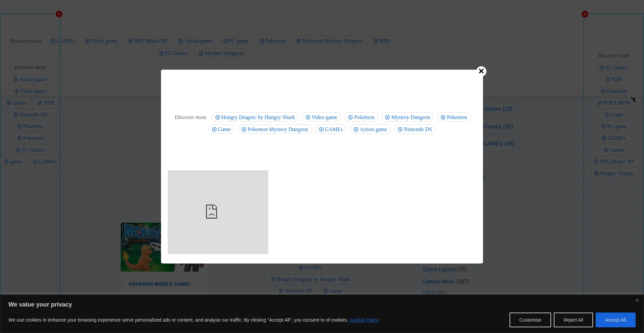Screen dimensions: 644x333
Task: Click RPG Maker XP tag in top bar
Action: click(x=148, y=41)
